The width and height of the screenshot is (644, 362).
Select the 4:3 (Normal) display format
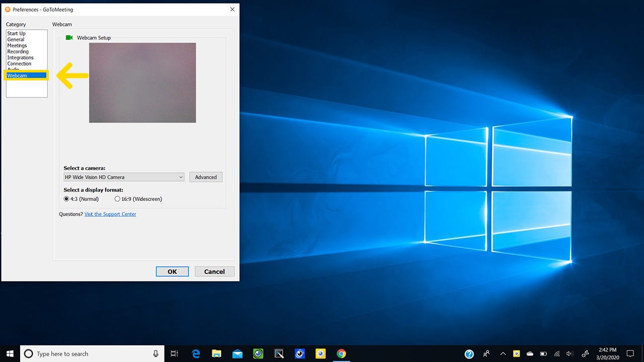click(x=66, y=199)
